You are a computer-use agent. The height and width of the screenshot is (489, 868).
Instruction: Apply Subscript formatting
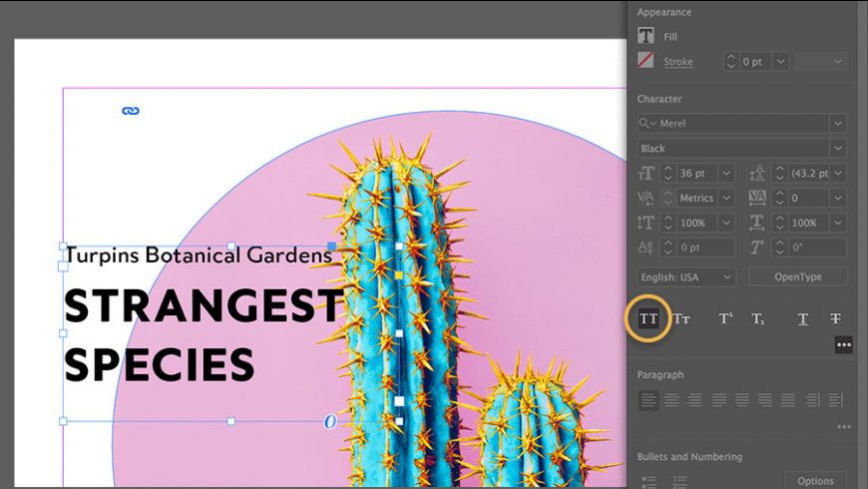(758, 319)
